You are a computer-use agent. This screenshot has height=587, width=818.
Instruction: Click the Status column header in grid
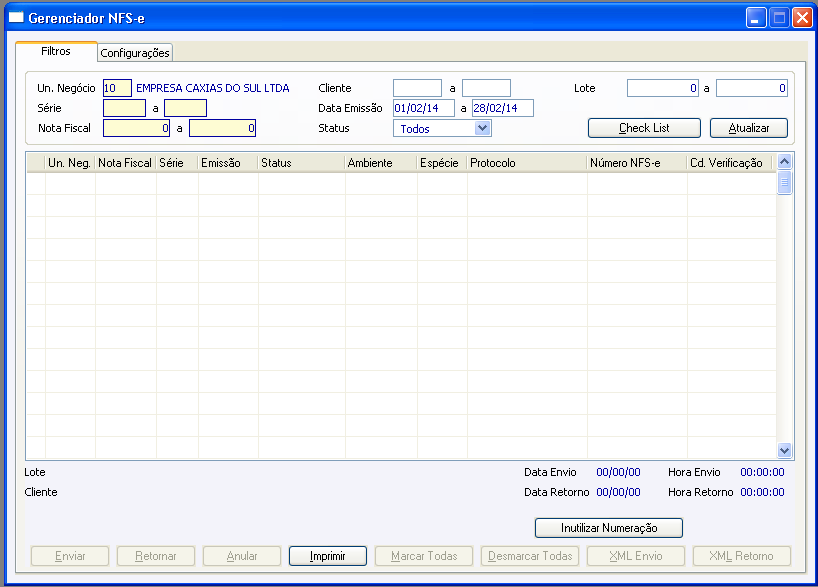coord(302,163)
